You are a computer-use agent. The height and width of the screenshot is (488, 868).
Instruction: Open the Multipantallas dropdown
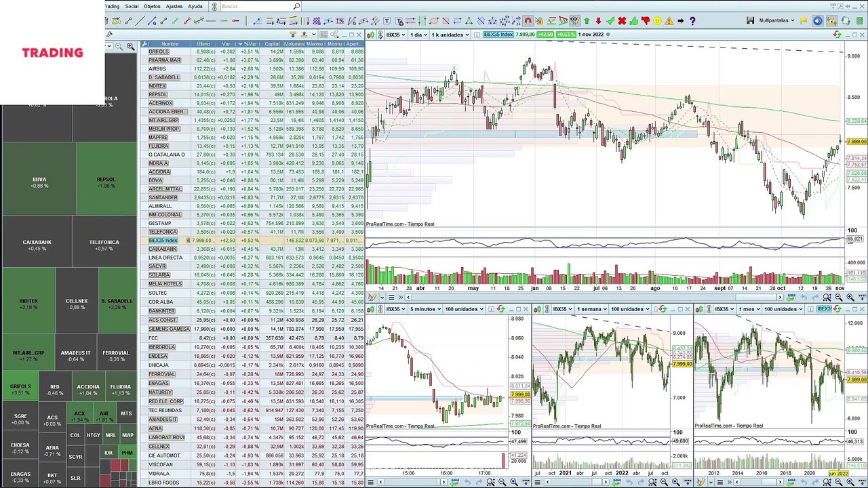pos(776,21)
